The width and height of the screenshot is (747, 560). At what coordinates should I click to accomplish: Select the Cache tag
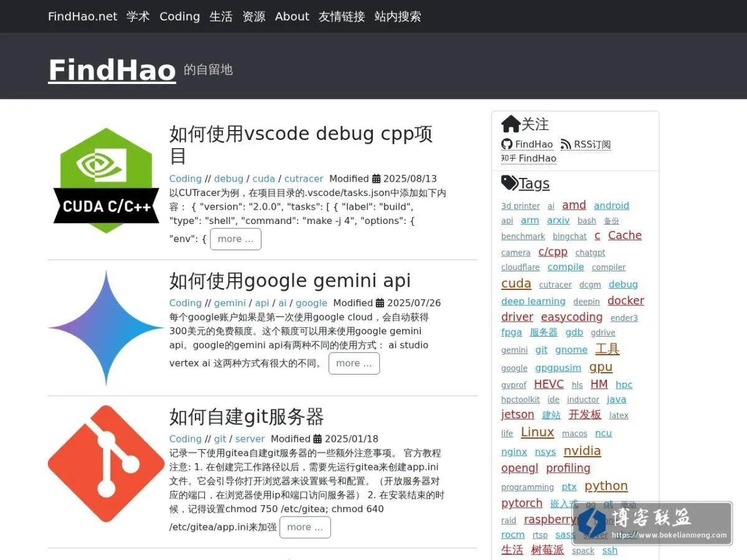(625, 235)
